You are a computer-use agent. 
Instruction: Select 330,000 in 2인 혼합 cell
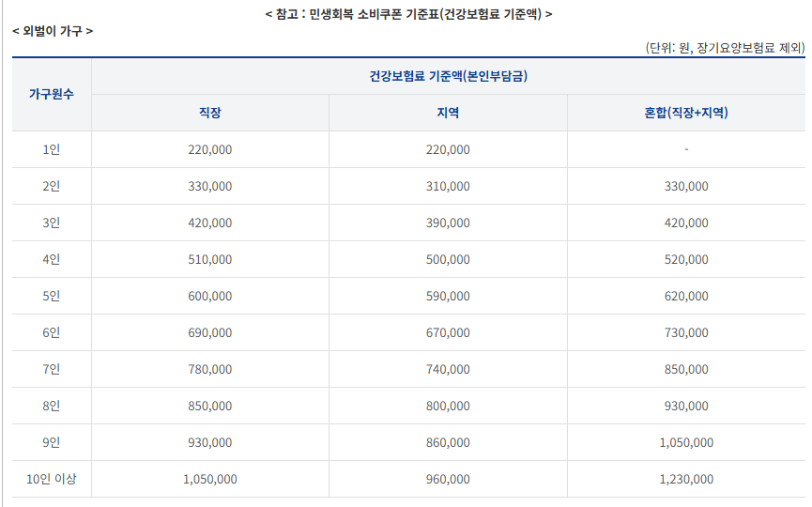point(686,187)
